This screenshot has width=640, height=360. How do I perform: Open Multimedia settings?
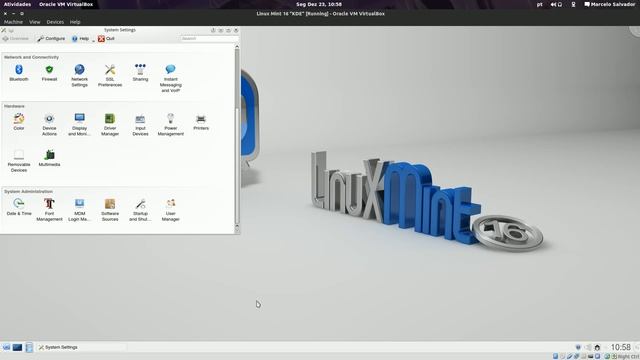pos(49,158)
